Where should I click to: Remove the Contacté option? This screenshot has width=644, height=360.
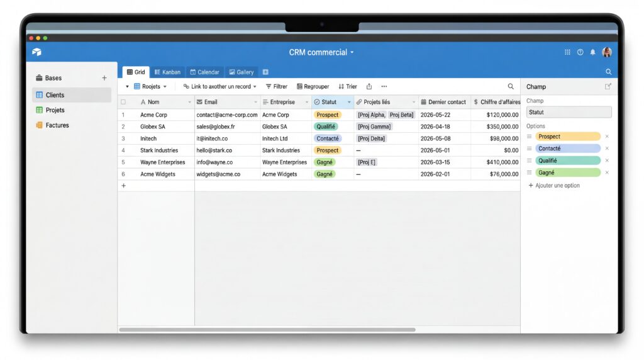click(607, 149)
